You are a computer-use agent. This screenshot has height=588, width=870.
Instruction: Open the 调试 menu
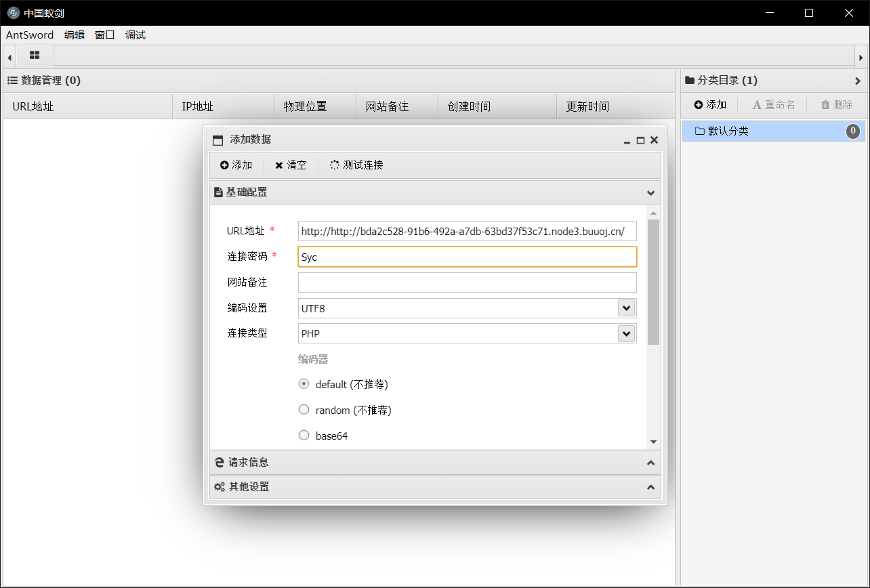point(134,35)
